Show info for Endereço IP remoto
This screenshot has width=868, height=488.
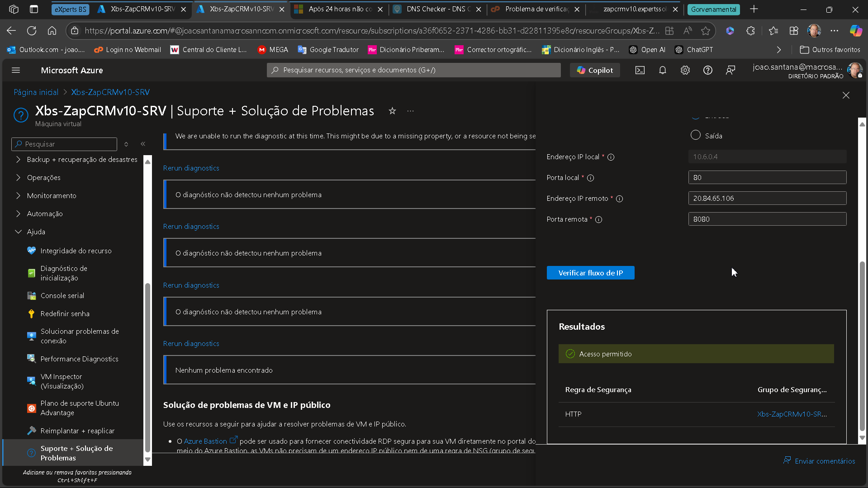620,199
